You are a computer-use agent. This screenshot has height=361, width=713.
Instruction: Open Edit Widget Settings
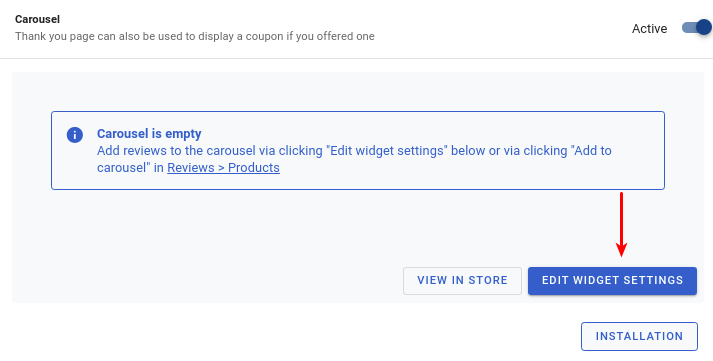point(612,281)
